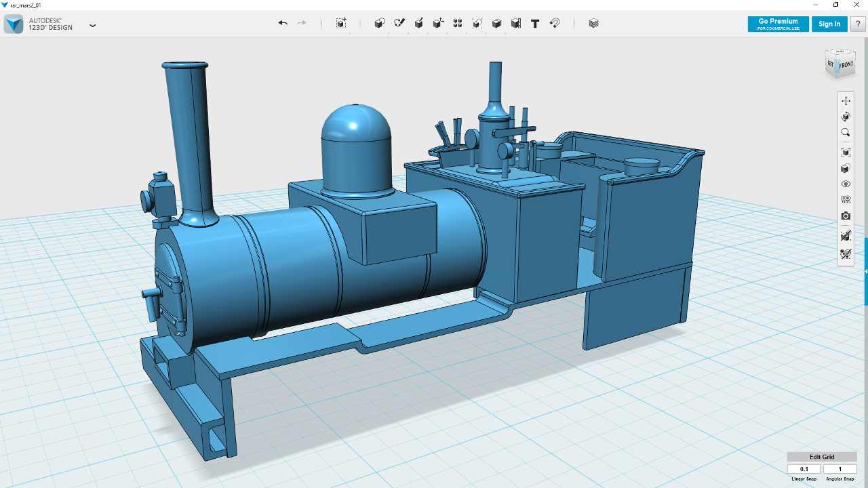Open the Sketch tool menu
This screenshot has width=868, height=488.
(x=399, y=23)
